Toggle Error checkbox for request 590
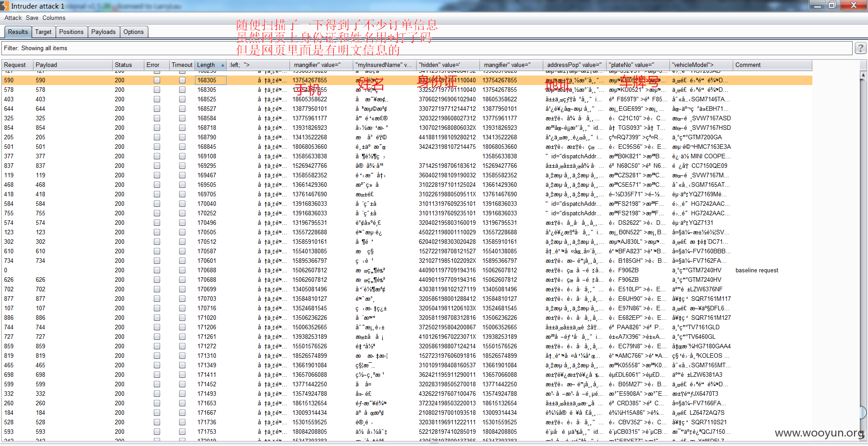Viewport: 868px width, 446px height. [x=157, y=80]
